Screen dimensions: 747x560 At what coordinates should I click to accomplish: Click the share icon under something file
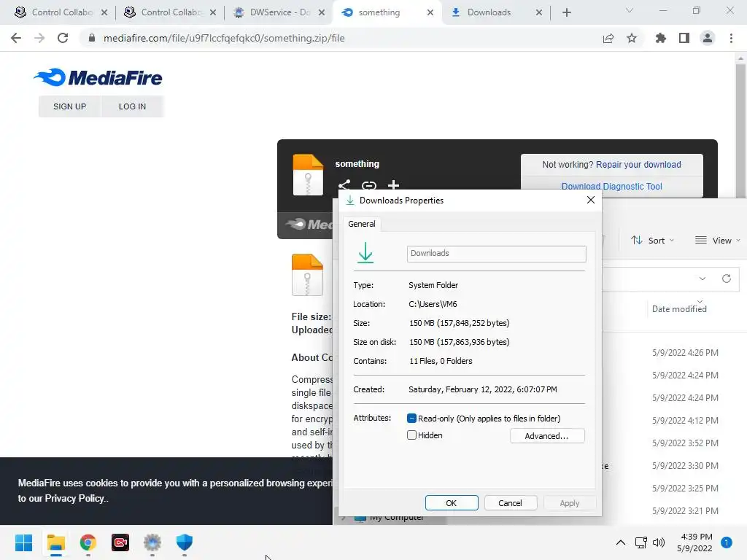pyautogui.click(x=344, y=184)
